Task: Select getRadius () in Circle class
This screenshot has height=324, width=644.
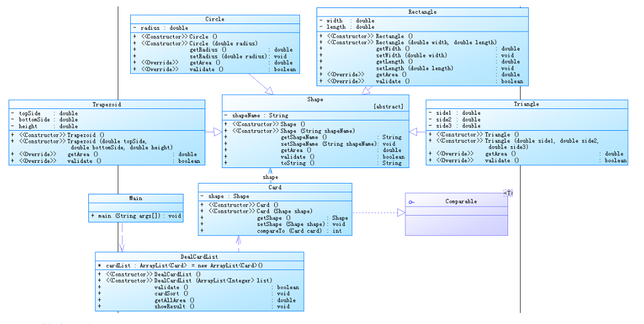Action: coord(208,50)
